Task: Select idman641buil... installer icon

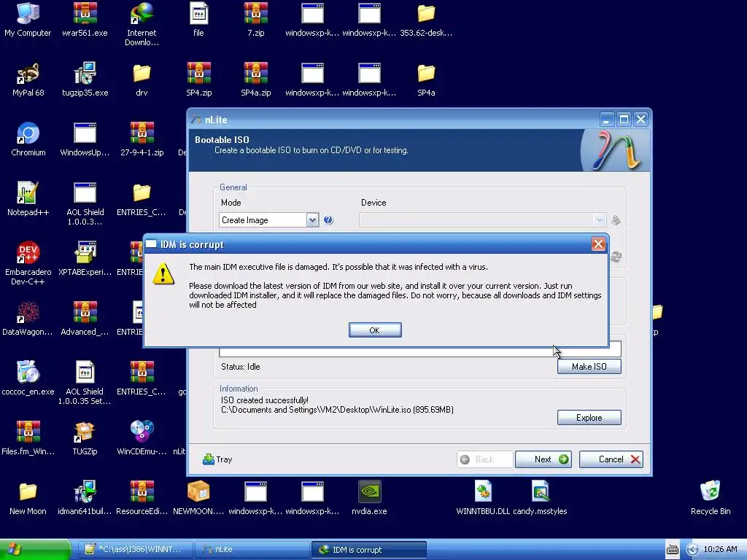Action: click(85, 499)
